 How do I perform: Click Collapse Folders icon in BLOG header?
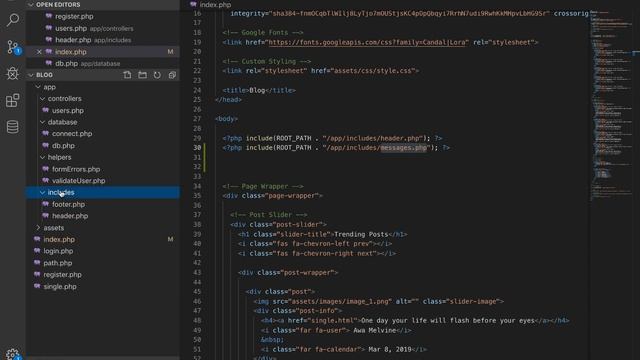(172, 75)
